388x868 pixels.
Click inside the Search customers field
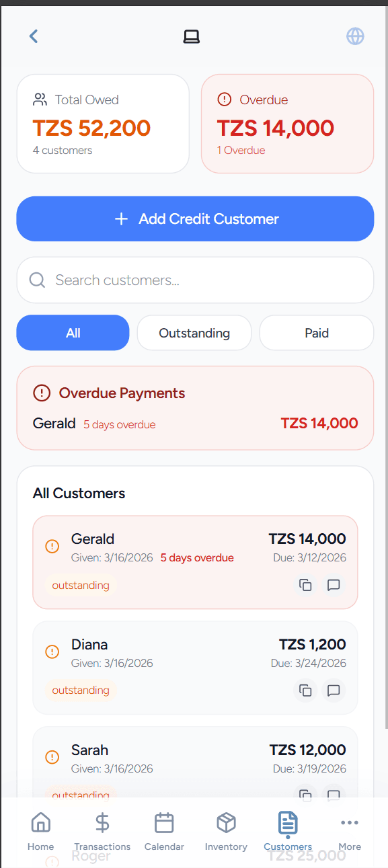pos(195,280)
